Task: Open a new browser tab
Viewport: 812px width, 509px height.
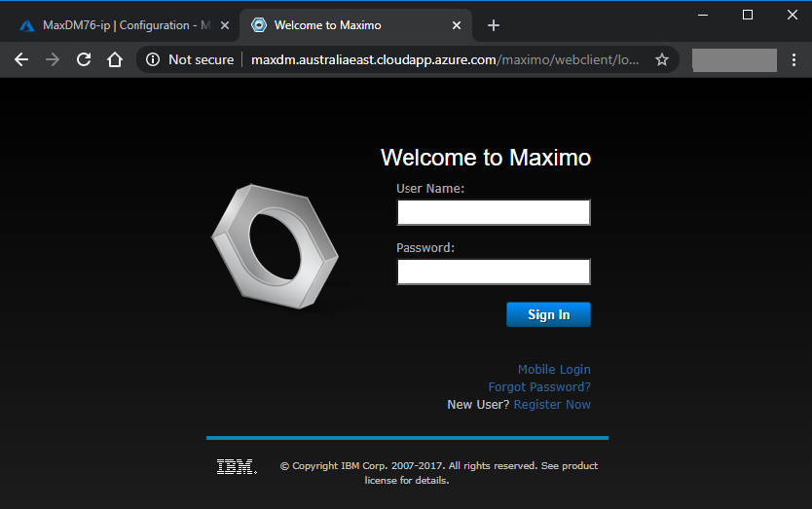Action: click(493, 25)
